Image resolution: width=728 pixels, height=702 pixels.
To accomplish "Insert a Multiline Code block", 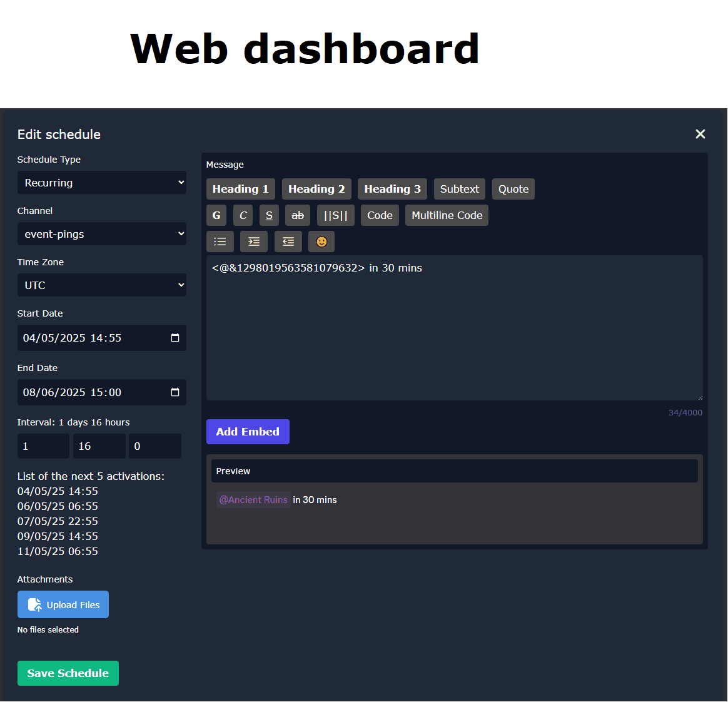I will tap(447, 215).
